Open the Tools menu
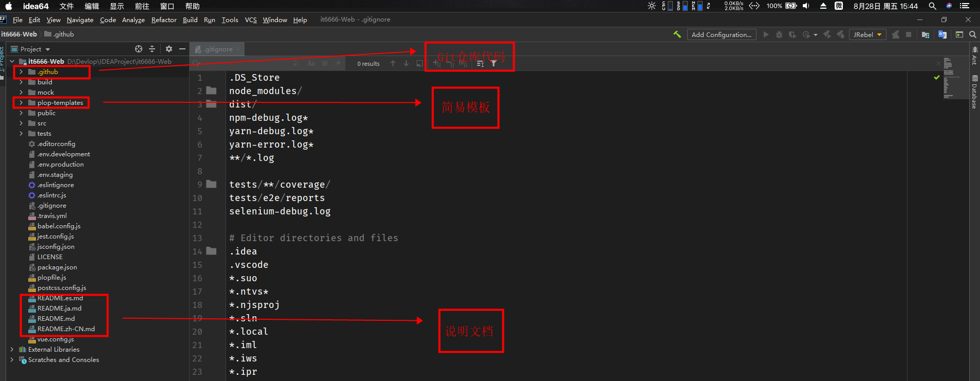The height and width of the screenshot is (381, 980). tap(230, 20)
